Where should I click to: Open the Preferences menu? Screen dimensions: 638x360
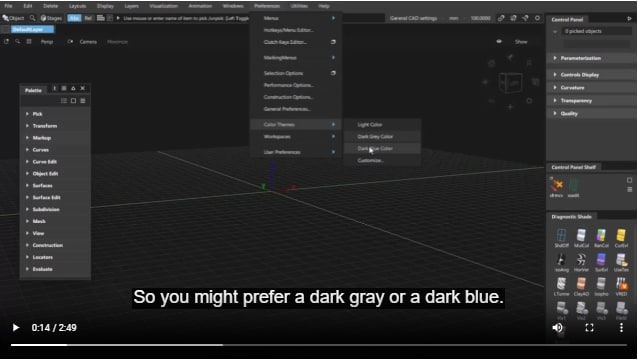click(267, 6)
